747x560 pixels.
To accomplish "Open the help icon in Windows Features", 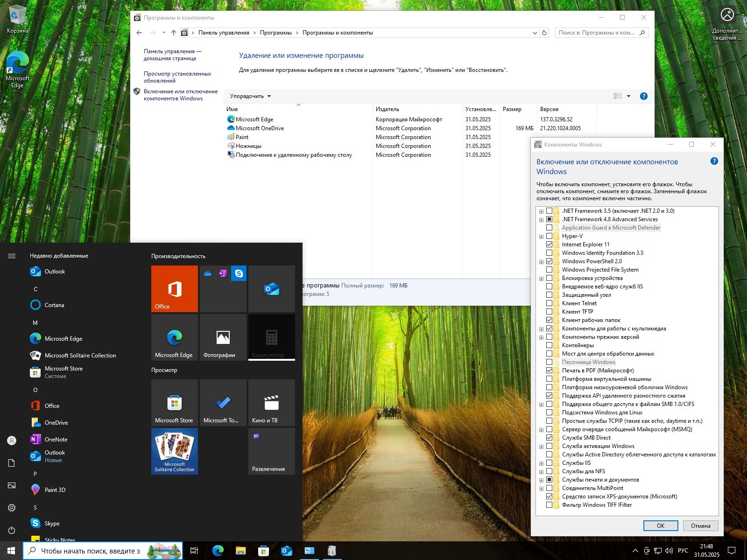I will pos(714,161).
